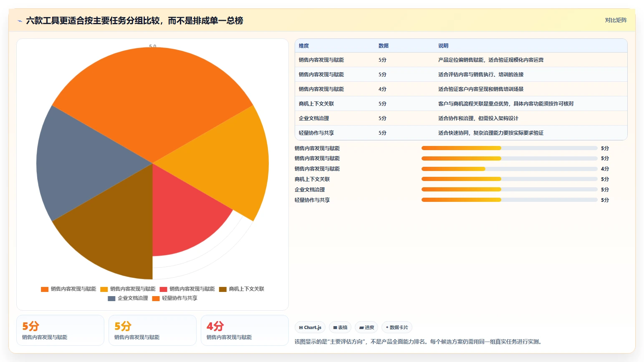Click the 商机上下文关联 progress bar

(x=510, y=179)
